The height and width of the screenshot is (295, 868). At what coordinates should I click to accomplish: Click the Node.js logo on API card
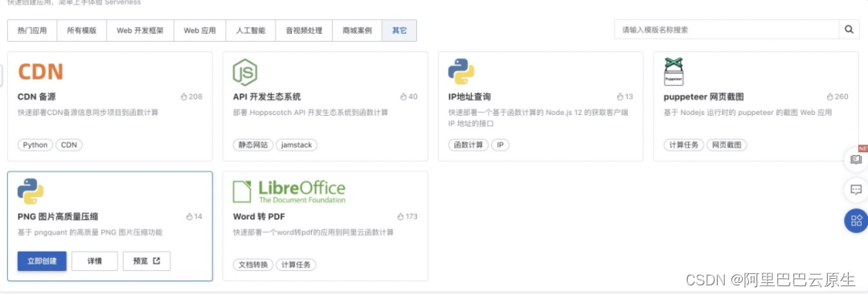coord(244,72)
